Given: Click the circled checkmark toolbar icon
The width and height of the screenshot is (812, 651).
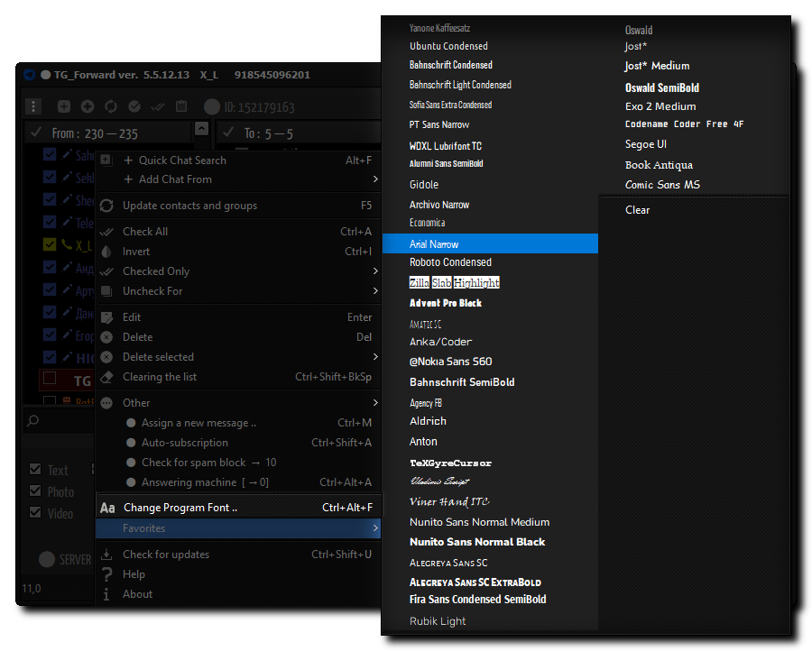Looking at the screenshot, I should 134,106.
